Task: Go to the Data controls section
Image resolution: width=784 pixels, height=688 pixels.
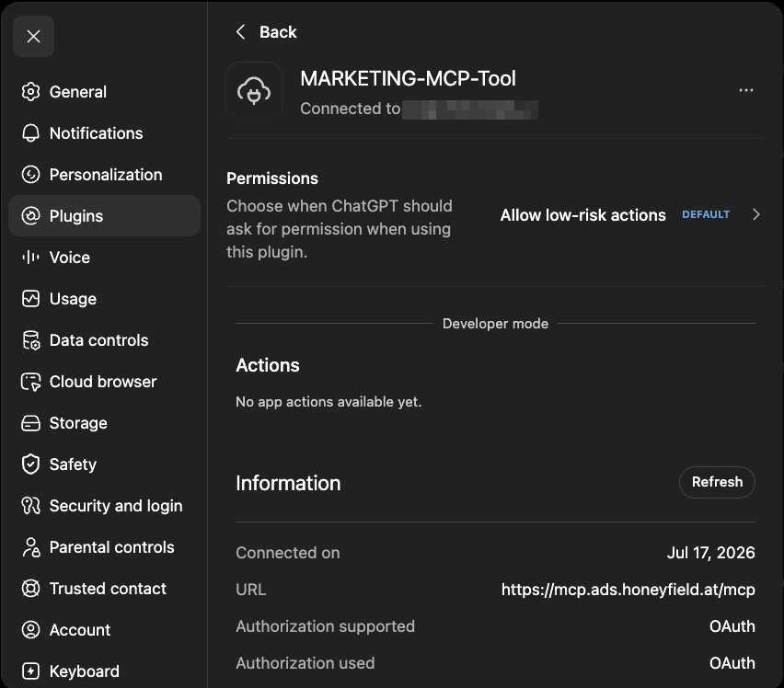Action: coord(105,340)
